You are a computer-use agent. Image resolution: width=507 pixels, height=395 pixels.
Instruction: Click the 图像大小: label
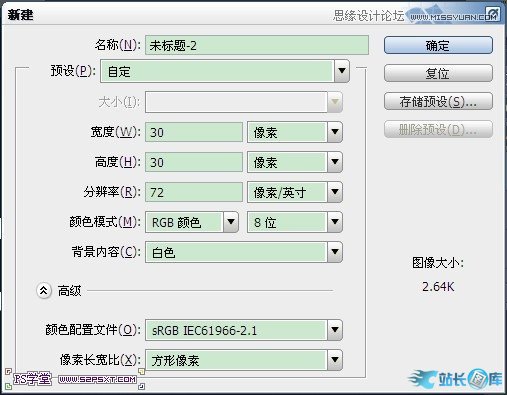point(438,263)
